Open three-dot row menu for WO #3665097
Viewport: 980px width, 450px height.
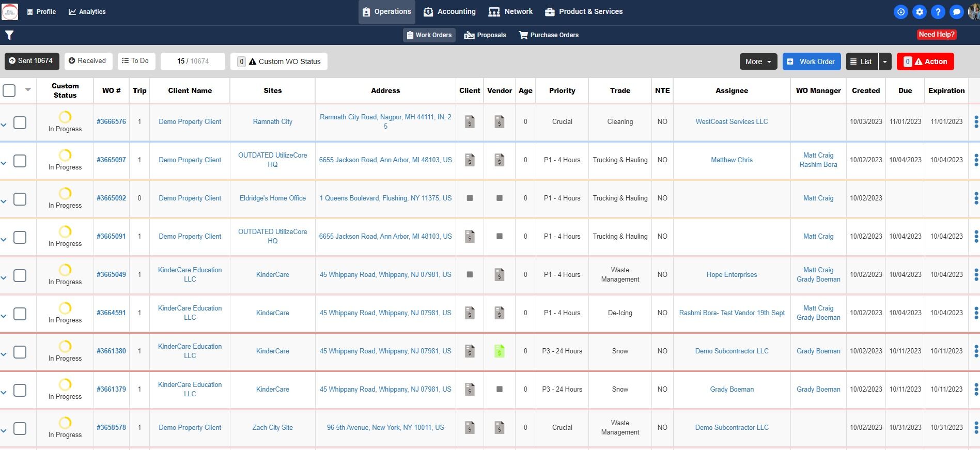point(975,160)
